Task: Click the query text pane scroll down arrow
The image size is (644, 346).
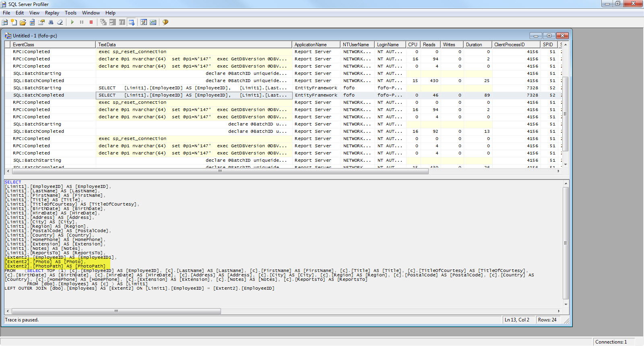Action: [566, 305]
